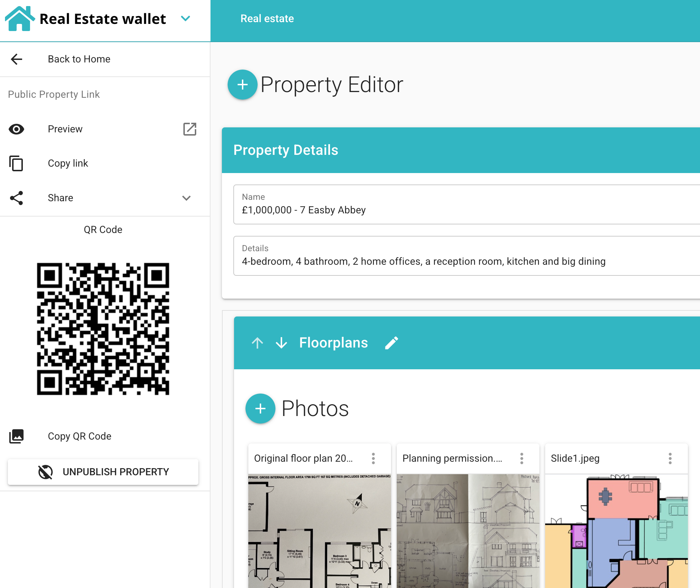Image resolution: width=700 pixels, height=588 pixels.
Task: Click the plus button beside Property Editor
Action: tap(242, 85)
